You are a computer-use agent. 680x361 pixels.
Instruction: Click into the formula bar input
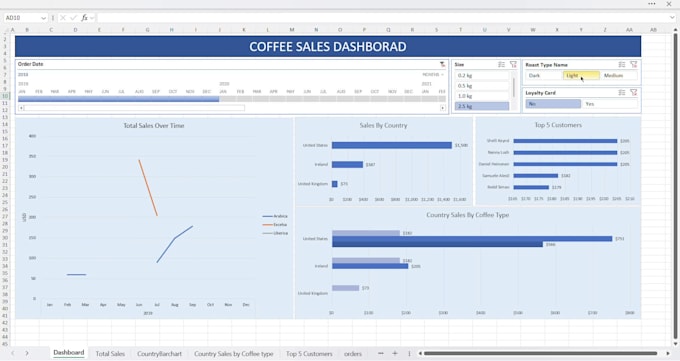(382, 18)
